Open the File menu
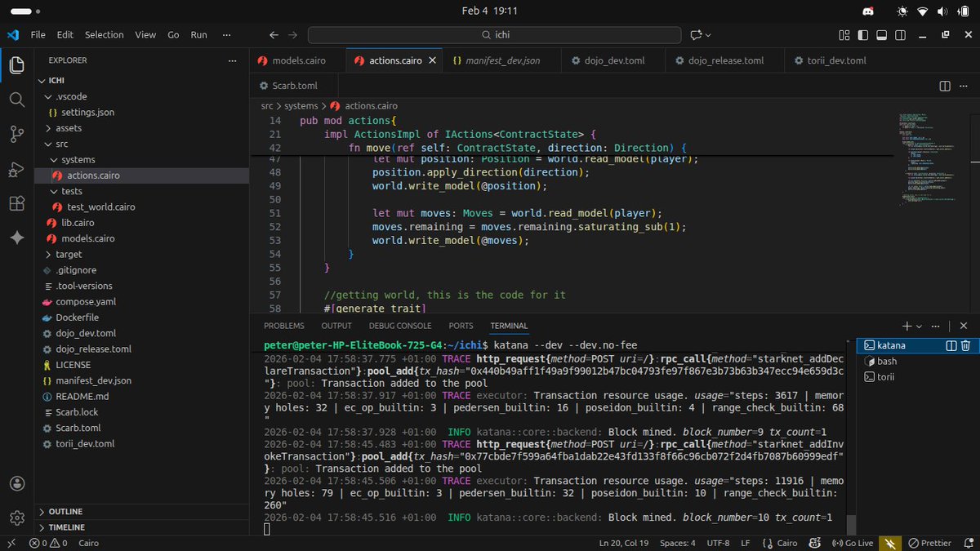 tap(38, 35)
